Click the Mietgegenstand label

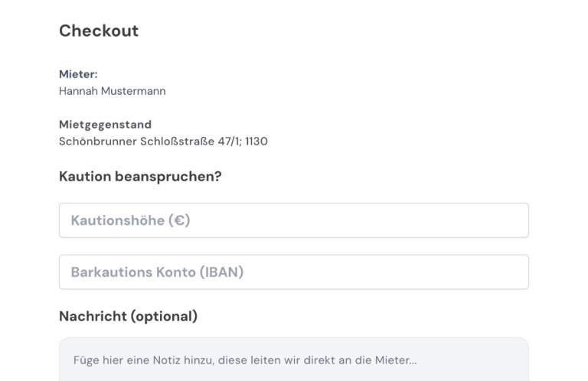coord(105,124)
